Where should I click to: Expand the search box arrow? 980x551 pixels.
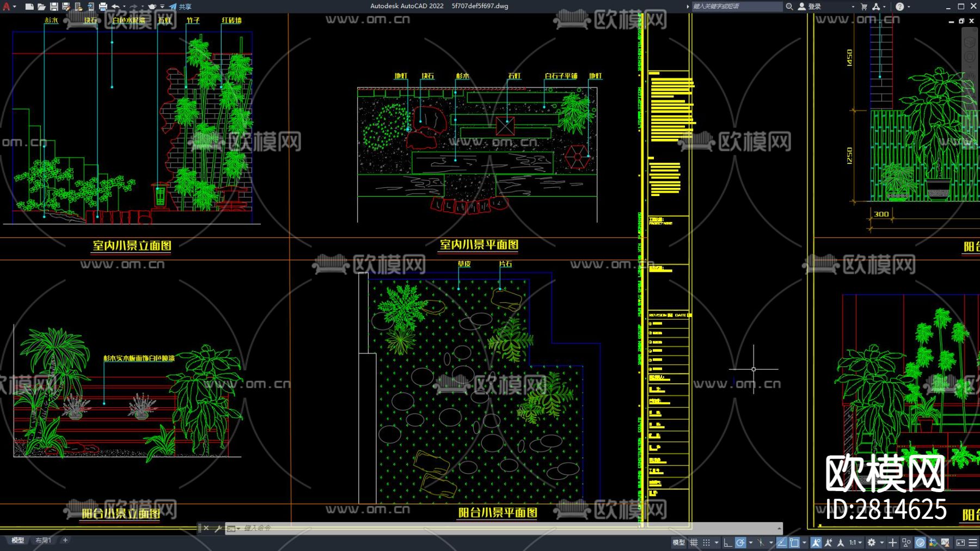(688, 7)
